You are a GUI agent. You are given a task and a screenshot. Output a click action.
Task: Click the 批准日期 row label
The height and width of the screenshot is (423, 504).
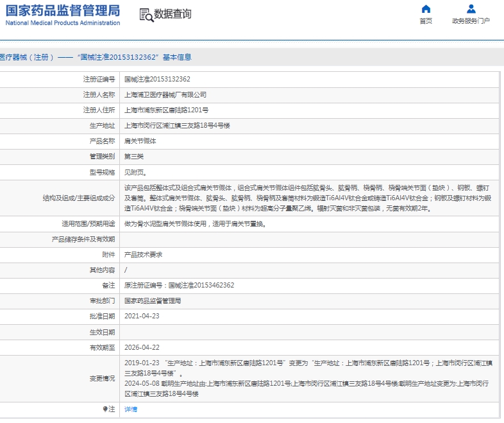pos(102,316)
